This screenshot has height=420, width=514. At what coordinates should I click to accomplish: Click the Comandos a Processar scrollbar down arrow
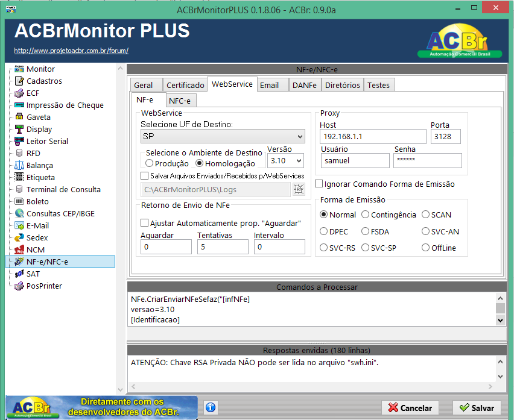(x=500, y=320)
